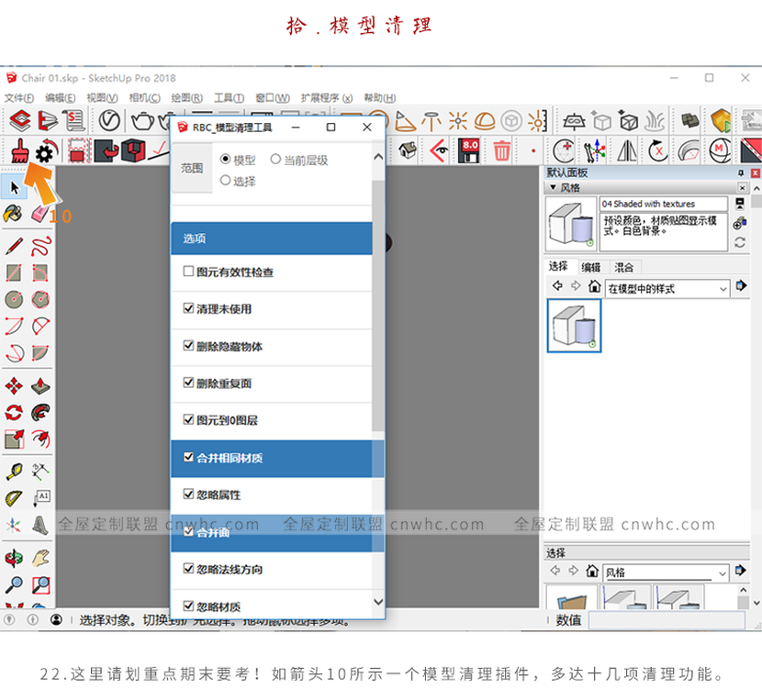Open the 扩展程序 menu
Viewport: 762px width, 700px height.
(327, 98)
